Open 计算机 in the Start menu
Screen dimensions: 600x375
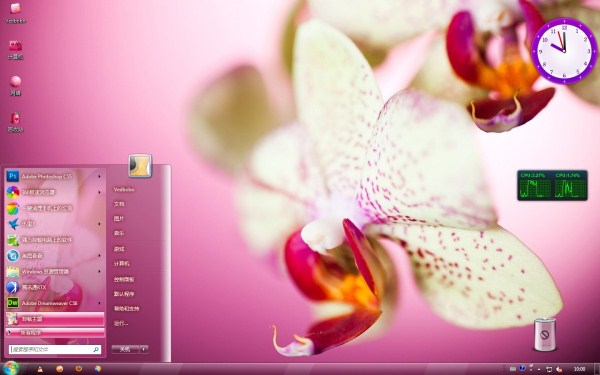pyautogui.click(x=121, y=264)
